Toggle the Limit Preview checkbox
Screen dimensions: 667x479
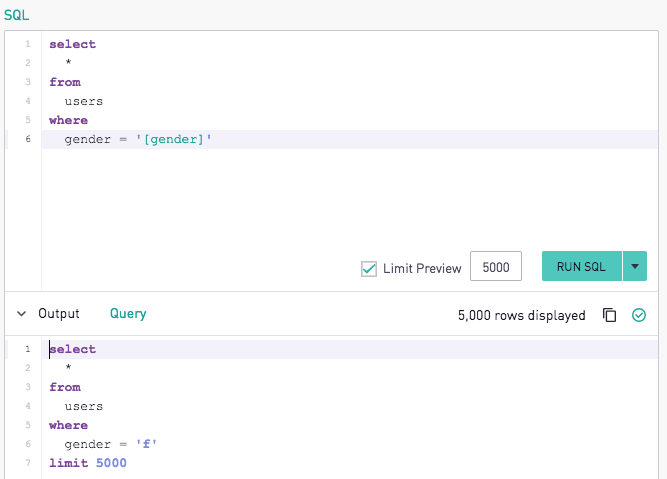click(369, 269)
